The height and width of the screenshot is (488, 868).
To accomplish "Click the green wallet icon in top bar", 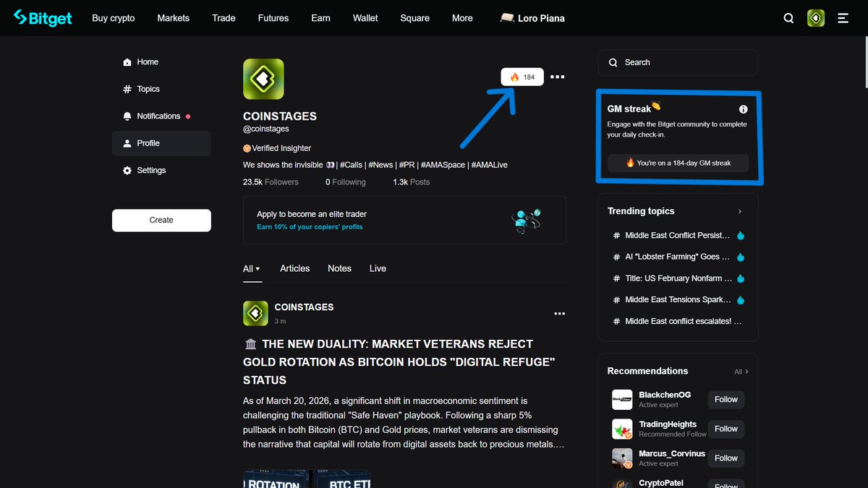I will click(816, 18).
